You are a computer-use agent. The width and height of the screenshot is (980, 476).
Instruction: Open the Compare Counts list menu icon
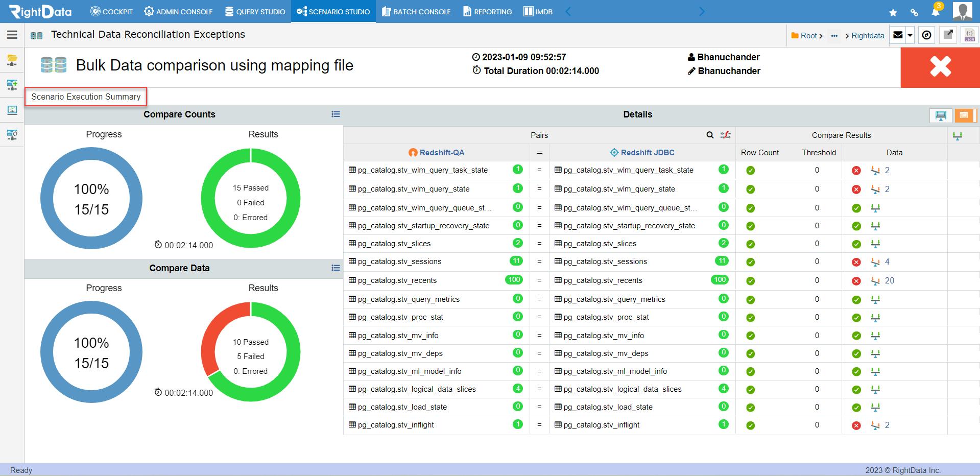(x=336, y=114)
